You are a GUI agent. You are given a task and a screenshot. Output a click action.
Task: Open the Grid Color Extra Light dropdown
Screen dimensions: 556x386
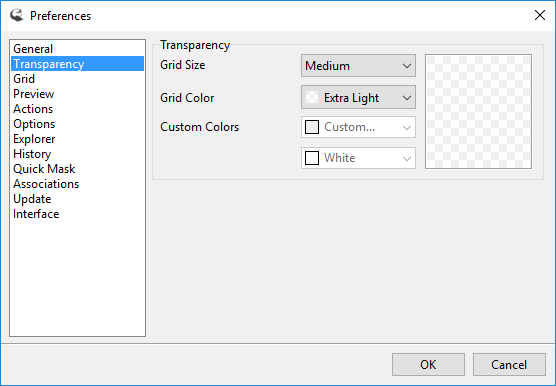pyautogui.click(x=358, y=97)
